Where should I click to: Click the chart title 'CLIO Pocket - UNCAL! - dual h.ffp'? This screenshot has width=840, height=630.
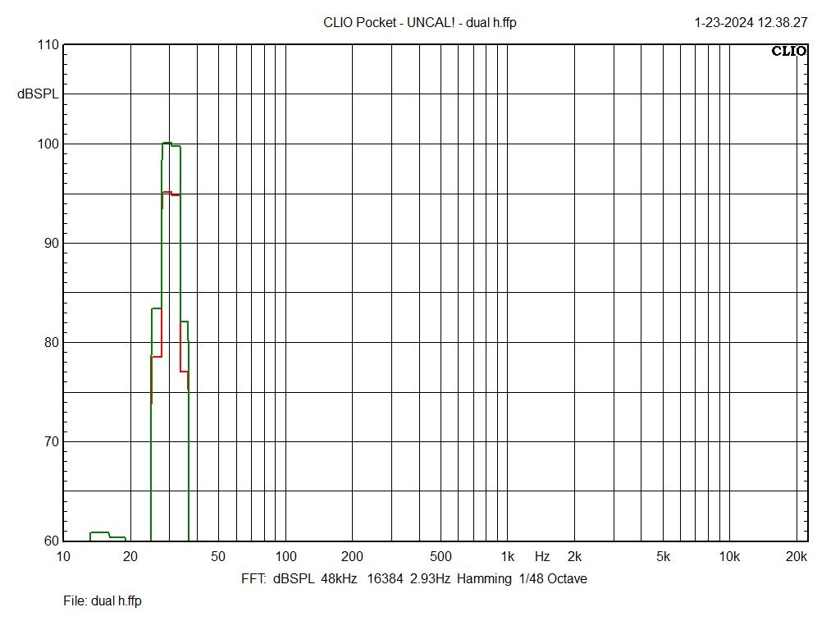[419, 22]
